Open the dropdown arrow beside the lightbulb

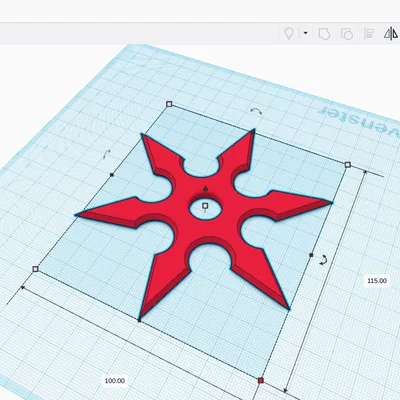point(305,33)
